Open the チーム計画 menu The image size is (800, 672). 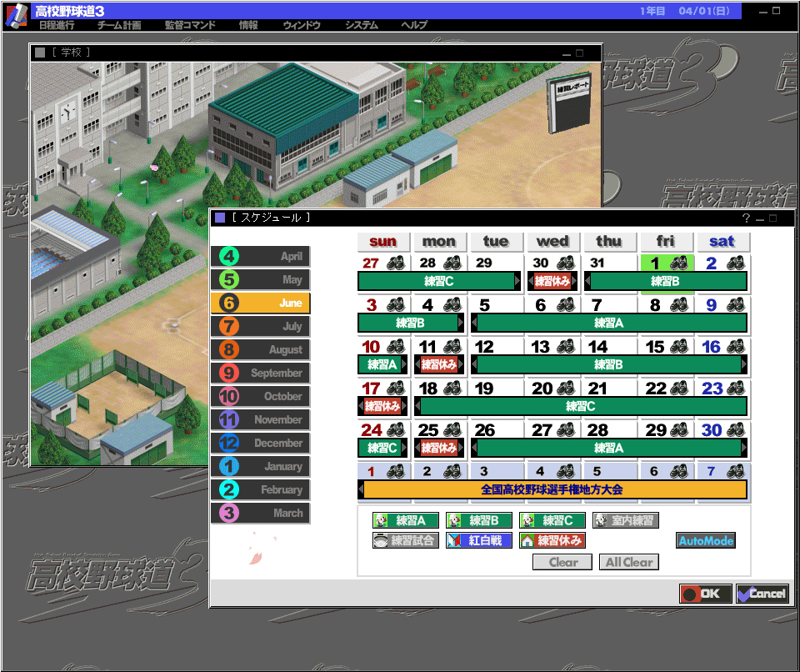[119, 25]
